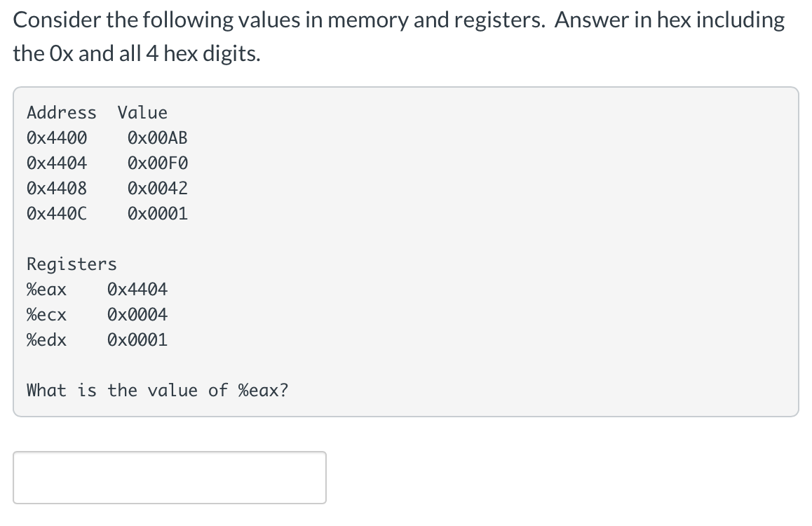
Task: Click the memory value 0x00AB
Action: 158,137
